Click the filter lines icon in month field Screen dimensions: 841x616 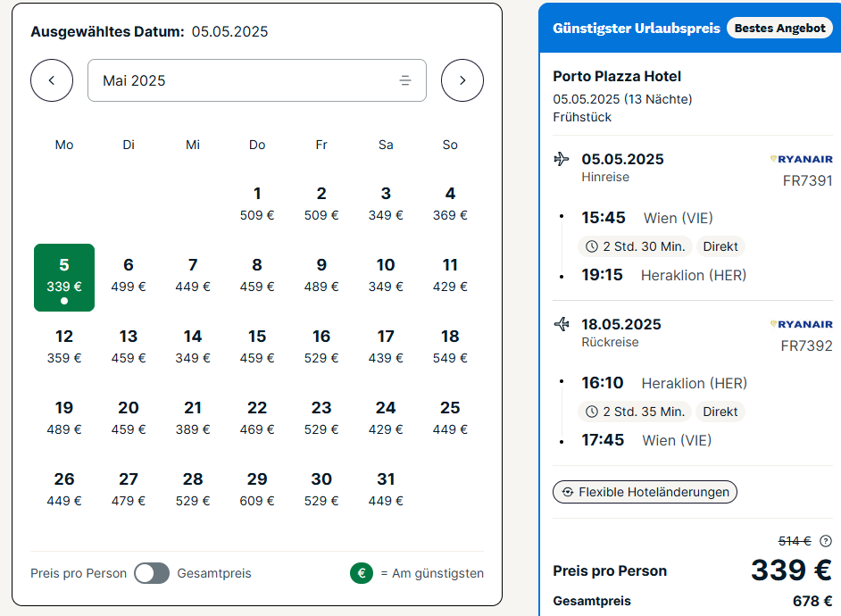[x=405, y=80]
